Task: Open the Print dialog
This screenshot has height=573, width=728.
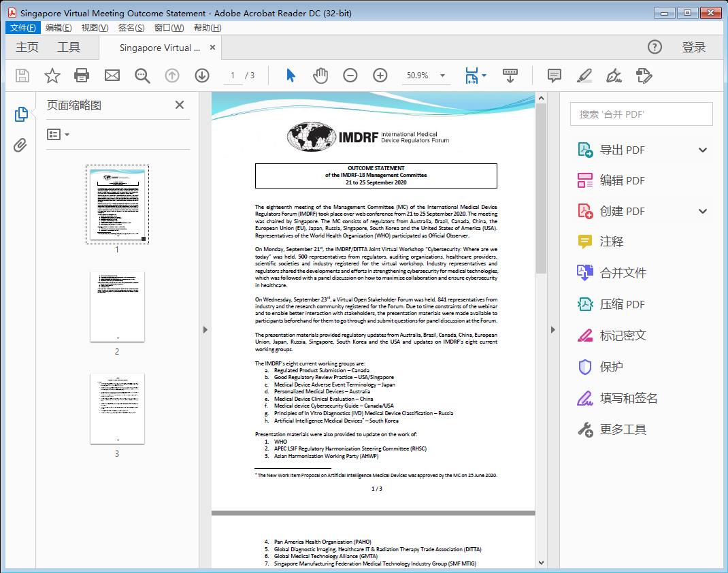Action: (82, 76)
